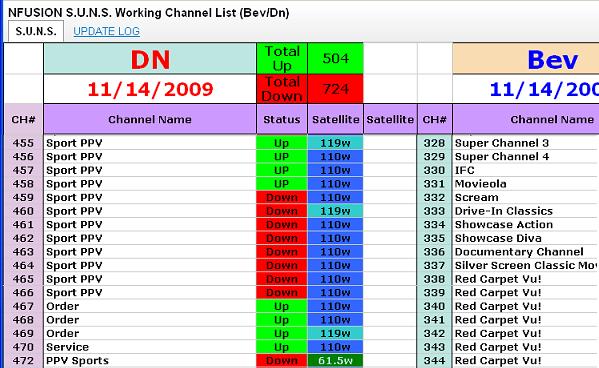This screenshot has width=599, height=368.
Task: Select Bev channel number 328 cell
Action: (x=435, y=143)
